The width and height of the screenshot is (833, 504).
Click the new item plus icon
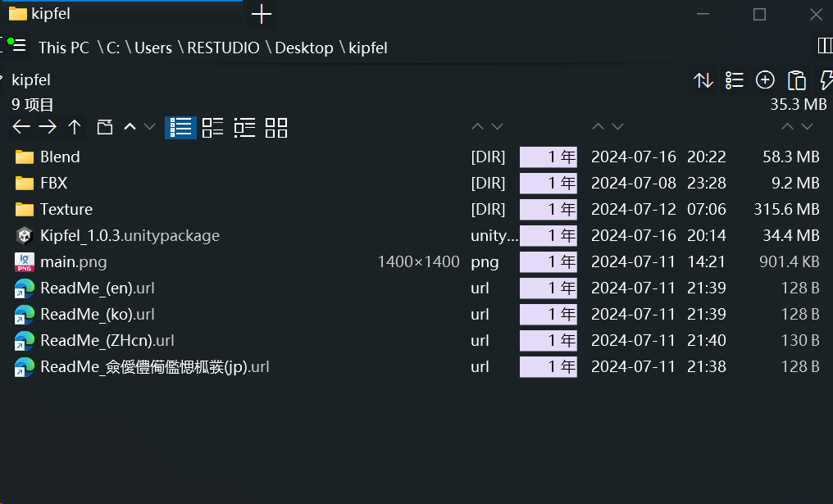[765, 80]
